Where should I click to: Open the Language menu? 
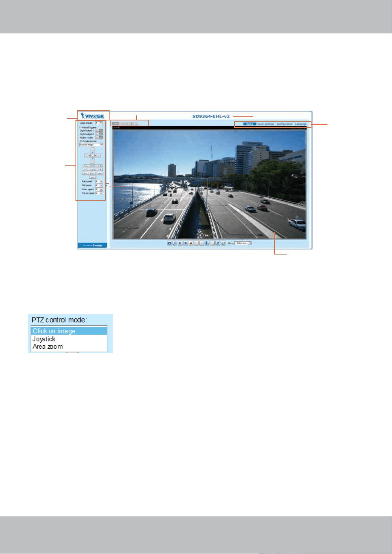pyautogui.click(x=301, y=124)
